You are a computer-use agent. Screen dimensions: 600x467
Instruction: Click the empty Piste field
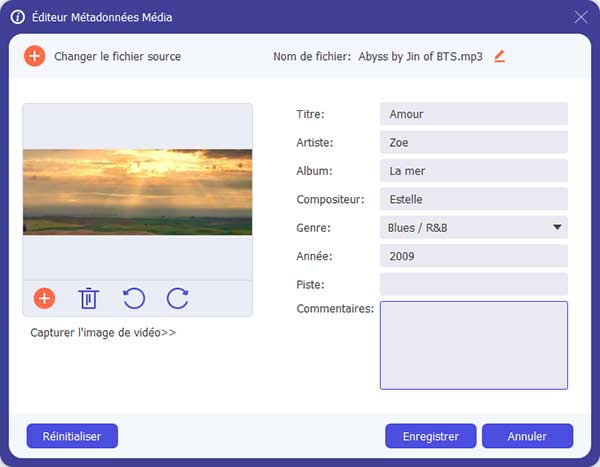click(x=473, y=284)
